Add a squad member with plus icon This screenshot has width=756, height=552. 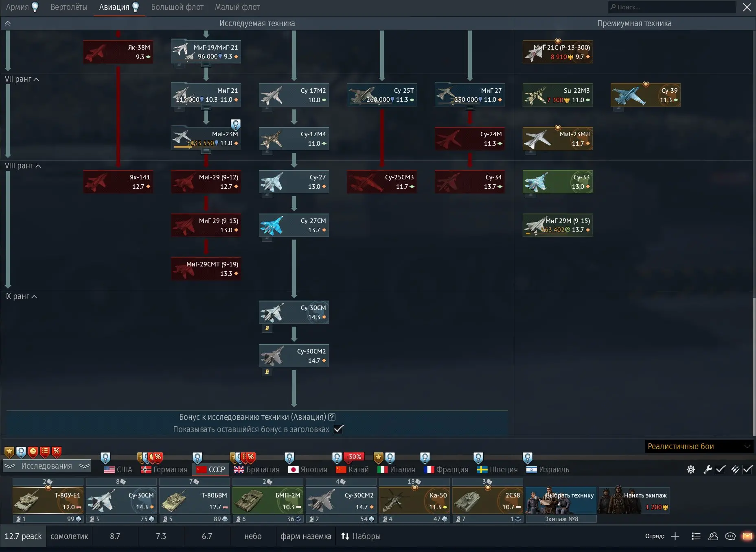pyautogui.click(x=675, y=536)
